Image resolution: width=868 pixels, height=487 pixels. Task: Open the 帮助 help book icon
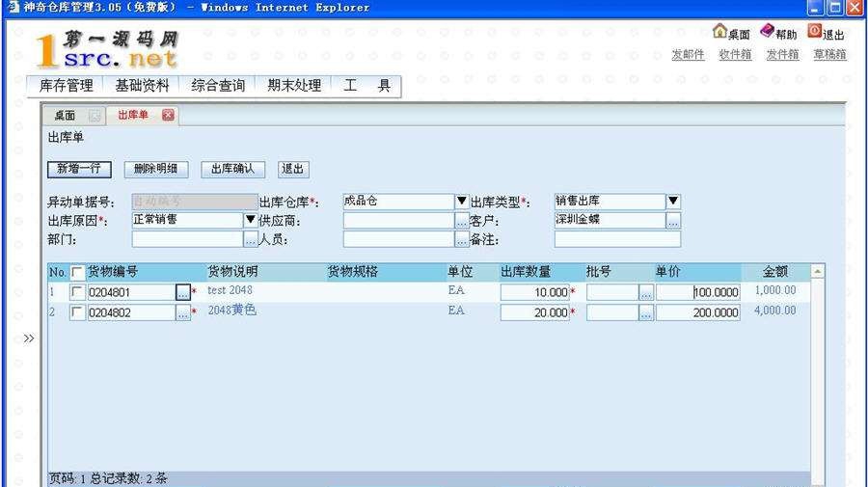pos(767,31)
